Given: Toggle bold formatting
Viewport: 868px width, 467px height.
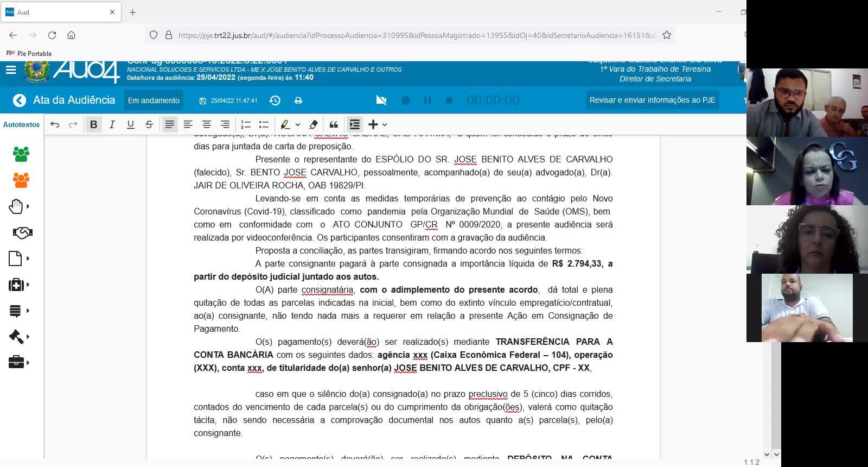Looking at the screenshot, I should (x=94, y=124).
